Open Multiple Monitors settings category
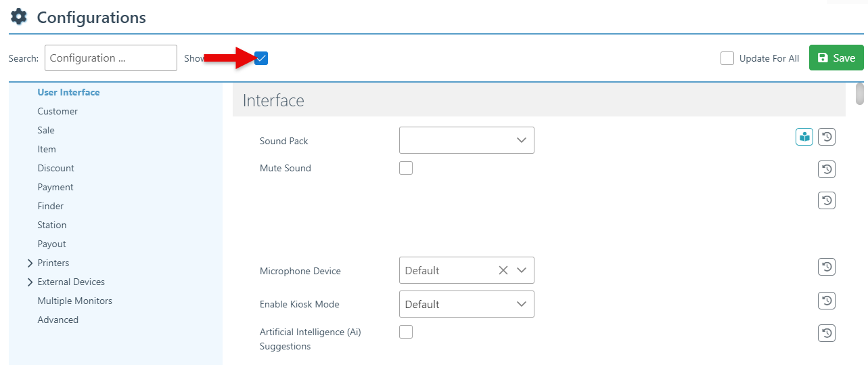This screenshot has width=868, height=365. [x=74, y=301]
